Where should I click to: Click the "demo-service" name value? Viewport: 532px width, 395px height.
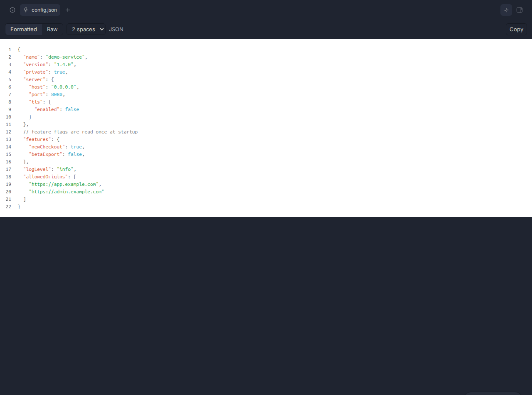click(65, 57)
